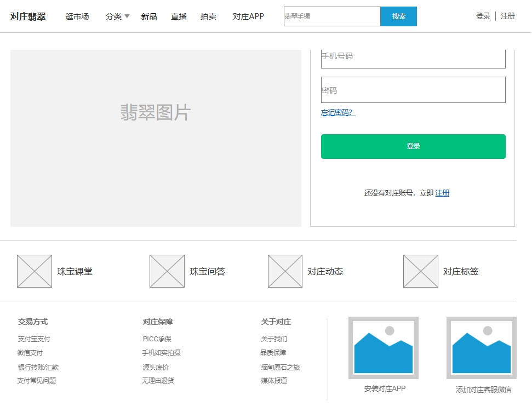The image size is (532, 412).
Task: Click 源头底价 footer link
Action: click(156, 367)
